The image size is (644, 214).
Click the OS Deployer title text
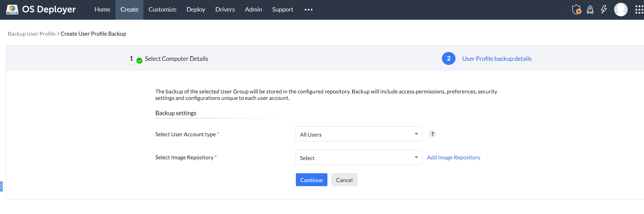pyautogui.click(x=49, y=10)
